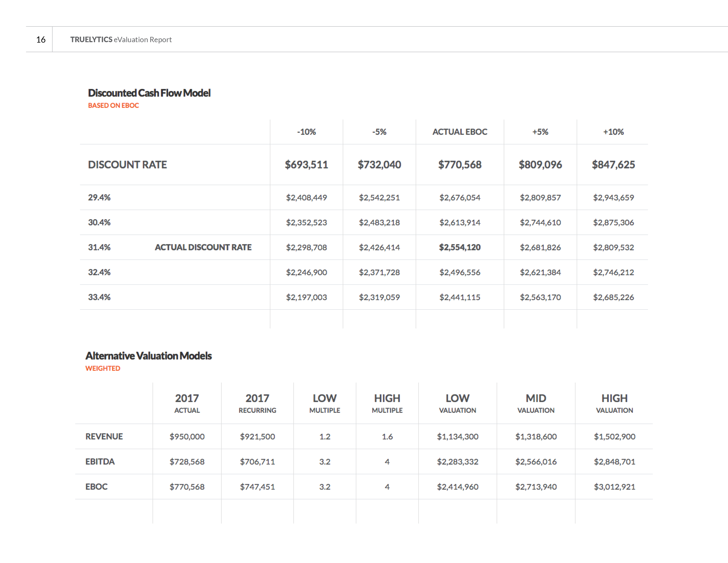Select the TRUELYTICS eValuation Report header
The width and height of the screenshot is (728, 563).
[x=121, y=40]
